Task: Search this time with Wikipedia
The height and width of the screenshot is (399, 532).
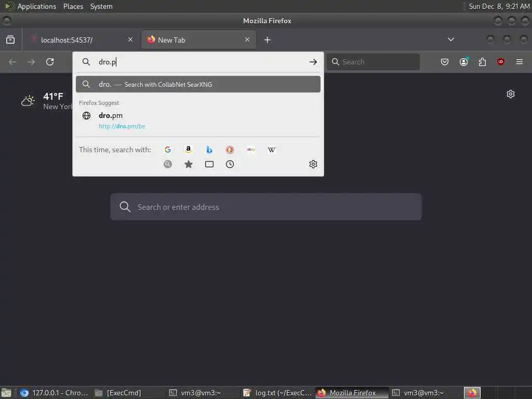Action: (x=271, y=150)
